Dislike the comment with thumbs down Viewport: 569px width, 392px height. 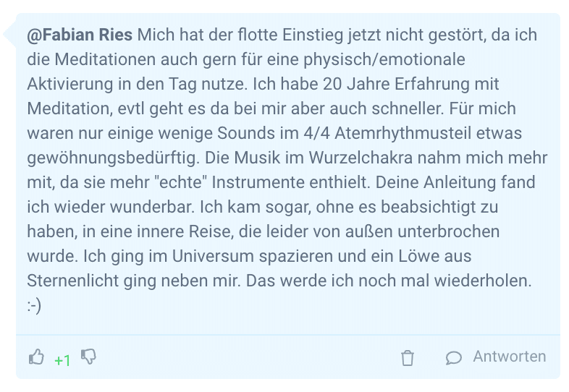pyautogui.click(x=88, y=357)
